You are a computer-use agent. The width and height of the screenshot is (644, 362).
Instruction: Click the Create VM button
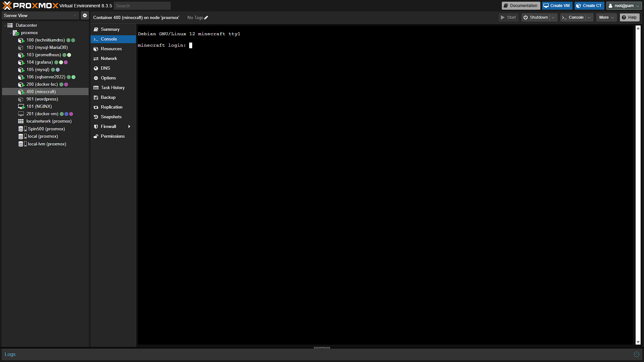tap(557, 6)
